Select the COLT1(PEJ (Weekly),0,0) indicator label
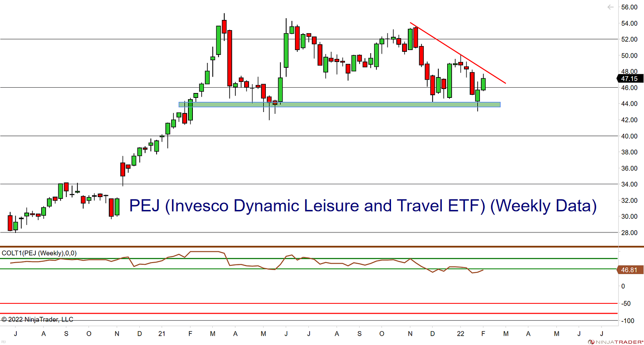This screenshot has height=345, width=644. (39, 253)
